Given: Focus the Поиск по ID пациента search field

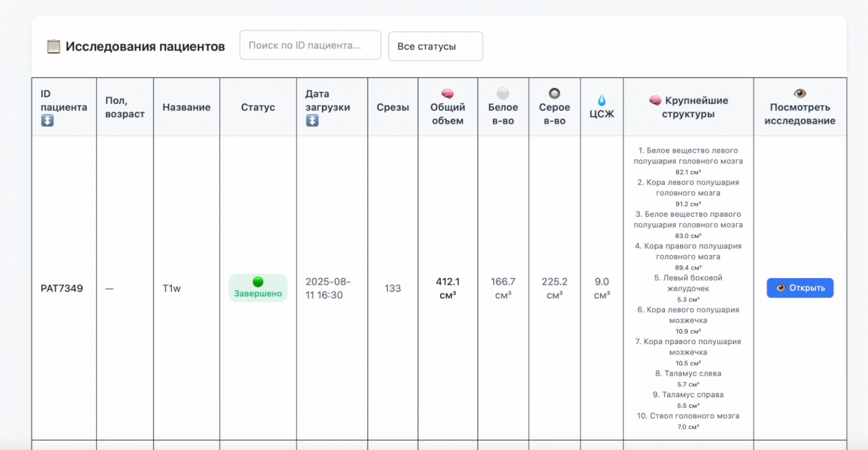Looking at the screenshot, I should point(310,45).
